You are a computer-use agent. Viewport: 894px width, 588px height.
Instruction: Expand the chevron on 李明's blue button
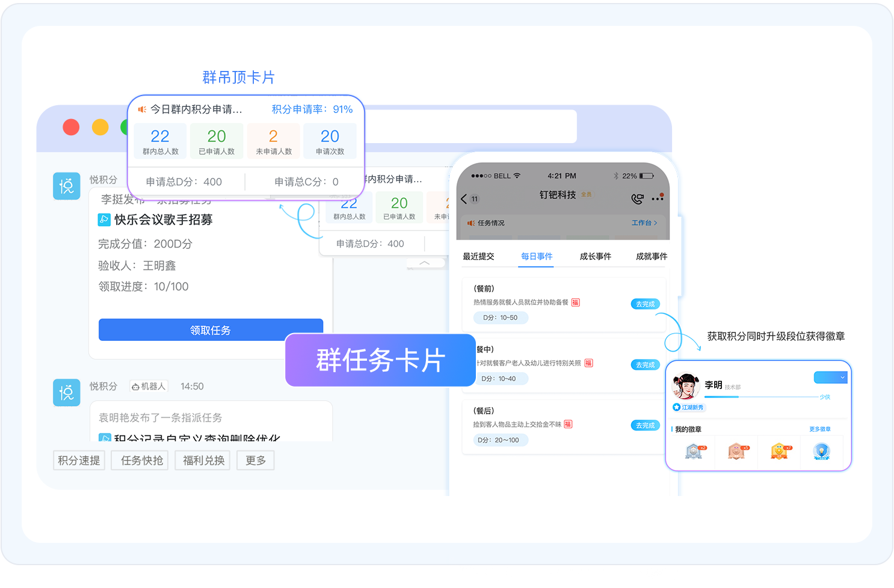pos(842,377)
